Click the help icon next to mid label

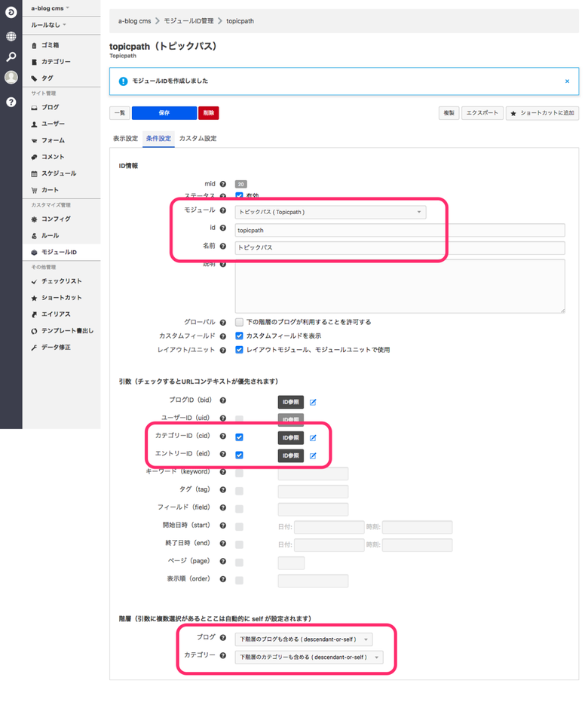point(223,183)
